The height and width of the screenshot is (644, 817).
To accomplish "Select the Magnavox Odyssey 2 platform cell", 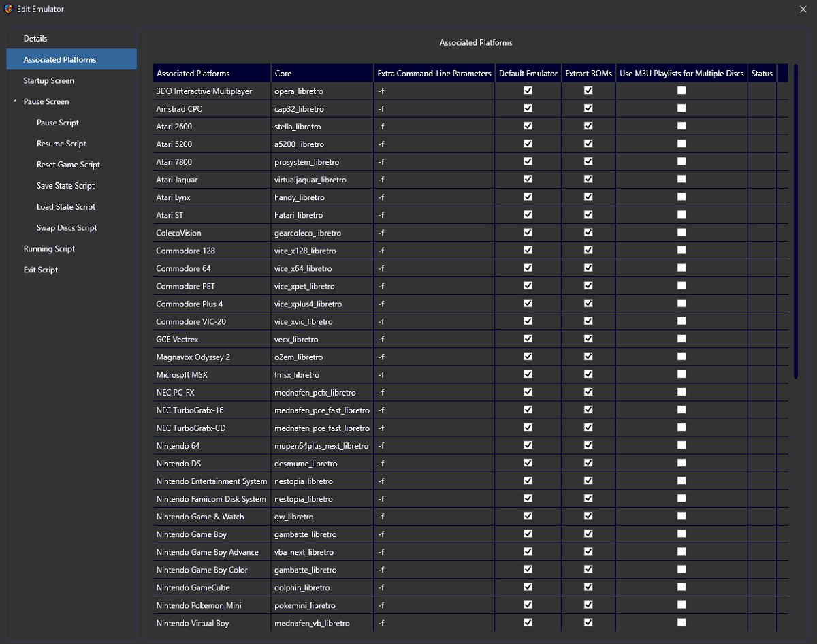I will point(212,357).
